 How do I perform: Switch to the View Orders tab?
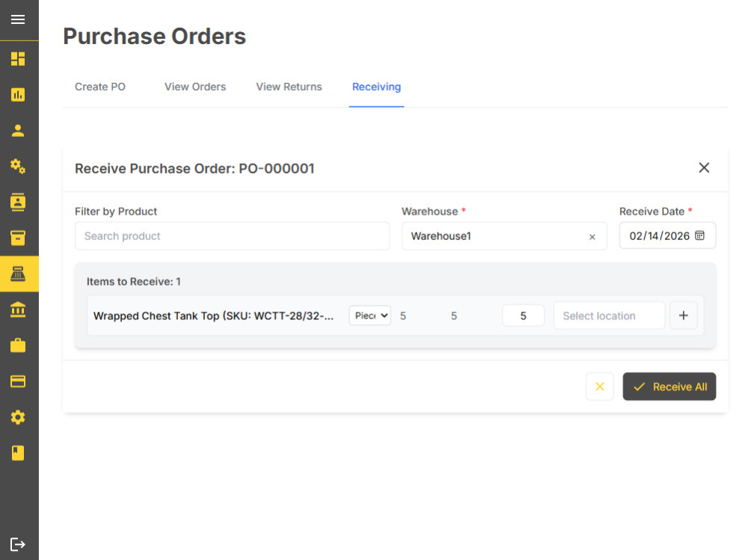tap(195, 87)
